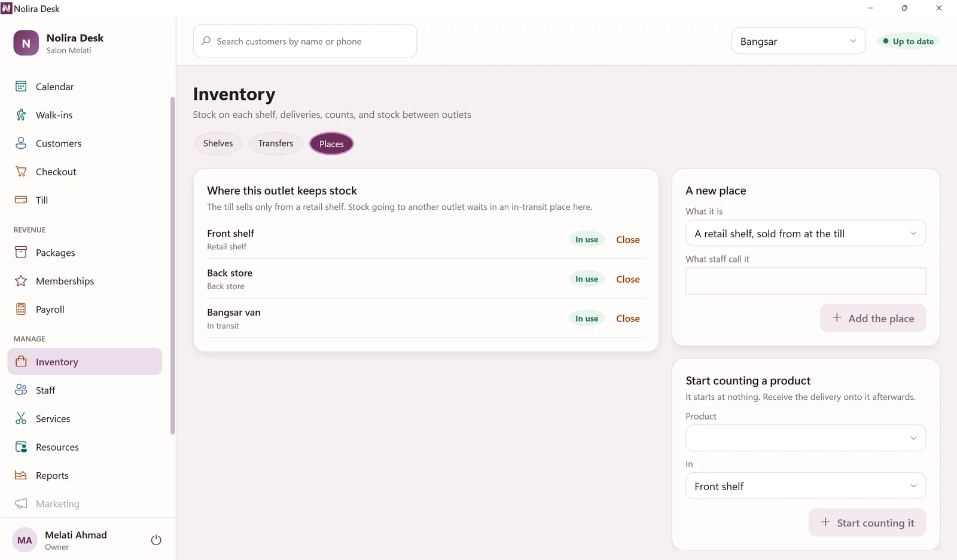Image resolution: width=957 pixels, height=560 pixels.
Task: Open Calendar from the sidebar
Action: pos(84,87)
